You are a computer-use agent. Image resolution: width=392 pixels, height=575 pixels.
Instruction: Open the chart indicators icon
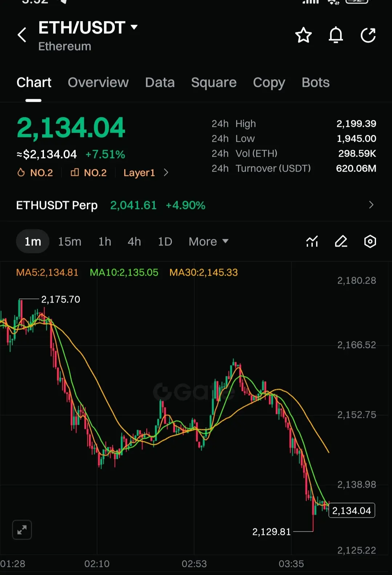point(312,241)
